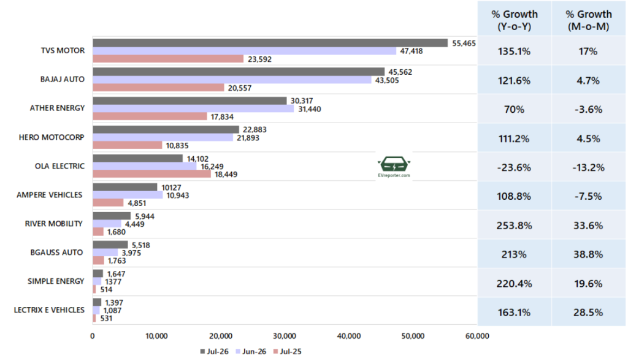
Task: Click the Hero MotoCorp bar labeled 21,893
Action: tap(163, 137)
